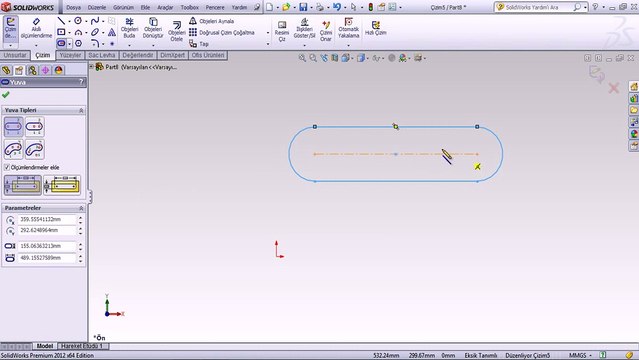Viewport: 639px width, 360px height.
Task: Click Save icon in top toolbar
Action: [x=303, y=7]
